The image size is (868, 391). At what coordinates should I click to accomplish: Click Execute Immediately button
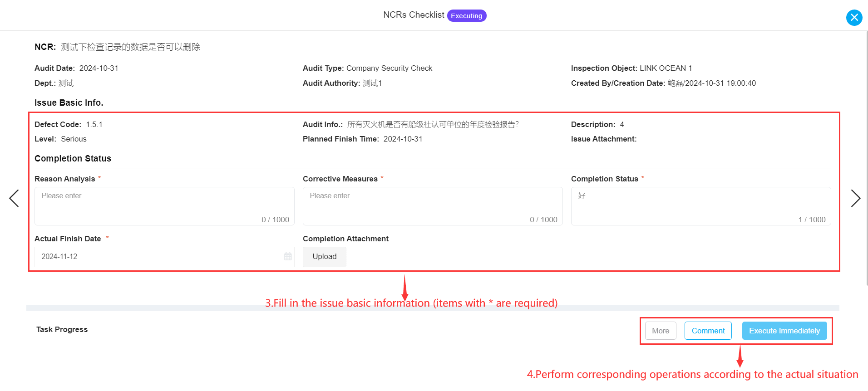click(784, 331)
